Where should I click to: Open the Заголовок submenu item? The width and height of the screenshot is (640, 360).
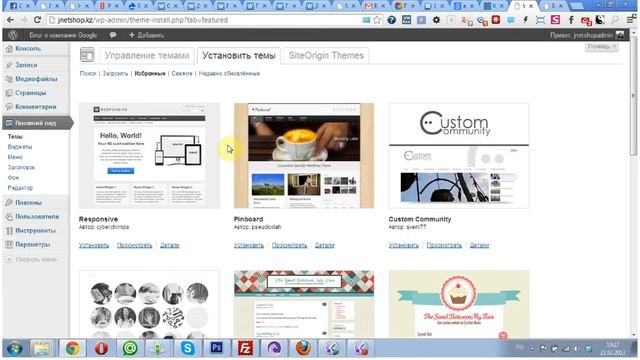pos(21,167)
